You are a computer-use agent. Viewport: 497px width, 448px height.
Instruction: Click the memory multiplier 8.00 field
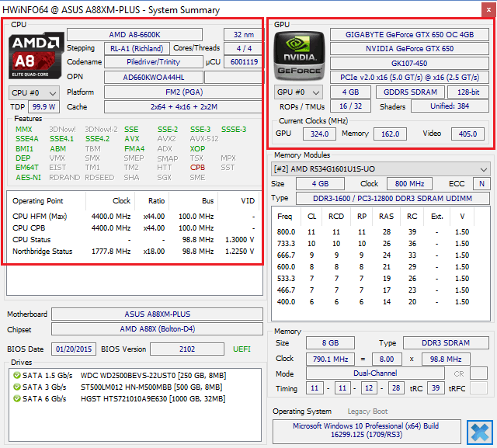coord(387,359)
